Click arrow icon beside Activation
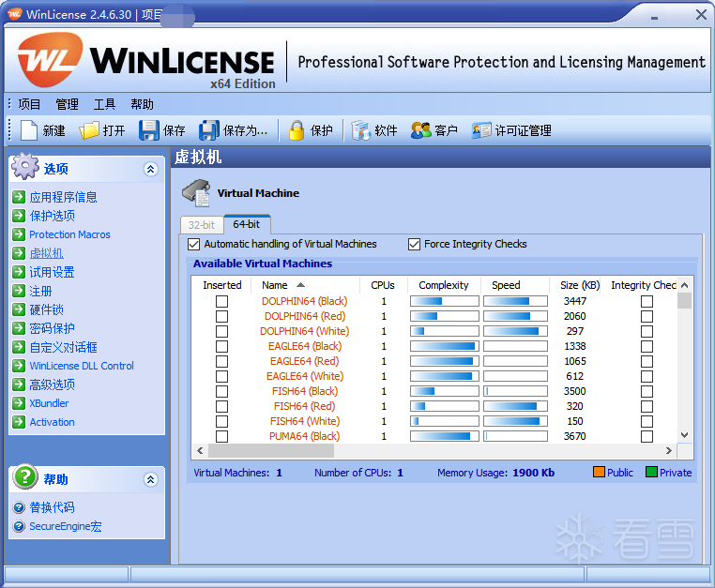 point(19,422)
